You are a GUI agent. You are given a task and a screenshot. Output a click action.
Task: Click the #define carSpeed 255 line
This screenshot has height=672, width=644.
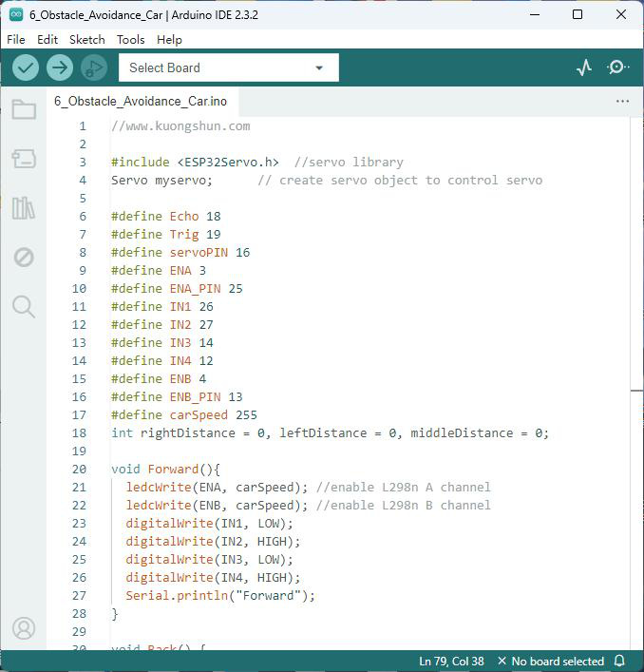point(184,414)
